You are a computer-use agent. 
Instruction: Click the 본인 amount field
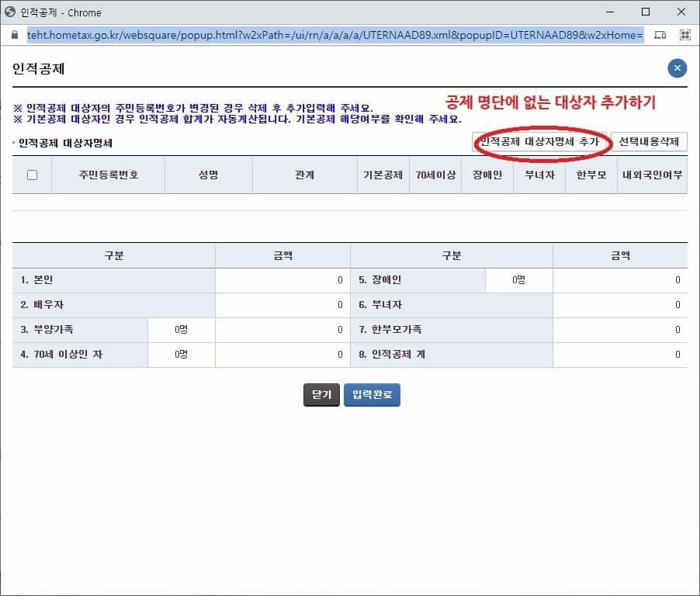tap(282, 280)
